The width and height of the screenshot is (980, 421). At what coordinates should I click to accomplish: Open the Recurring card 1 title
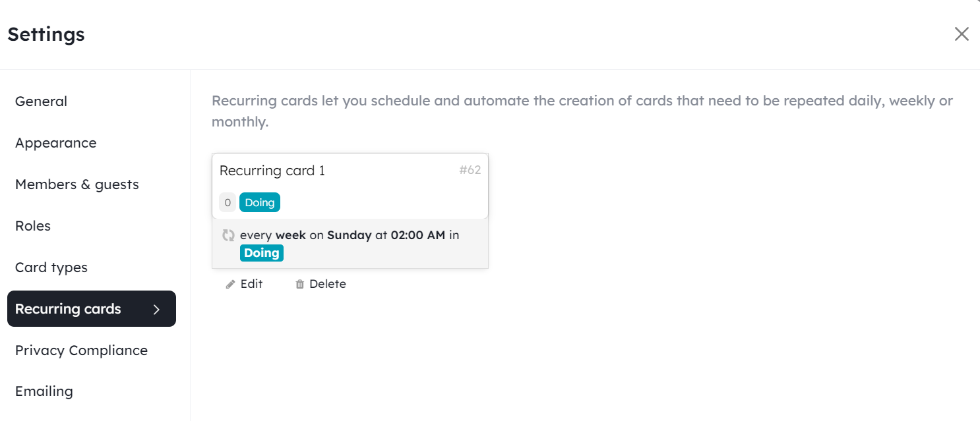272,171
